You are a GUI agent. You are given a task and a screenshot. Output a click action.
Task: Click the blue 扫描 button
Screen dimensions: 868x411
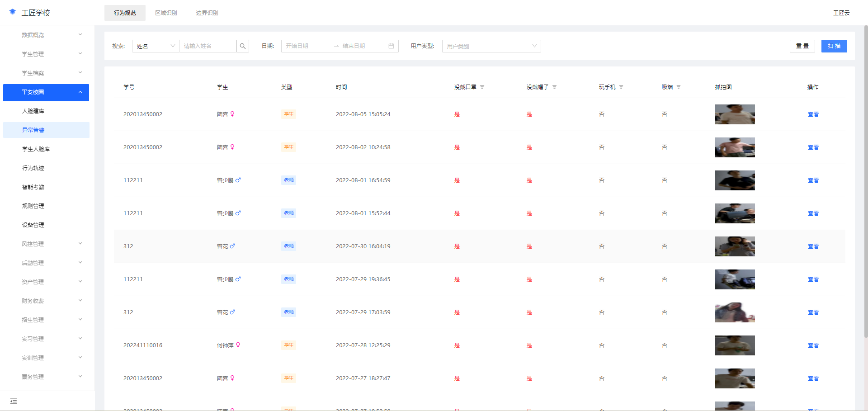[834, 46]
